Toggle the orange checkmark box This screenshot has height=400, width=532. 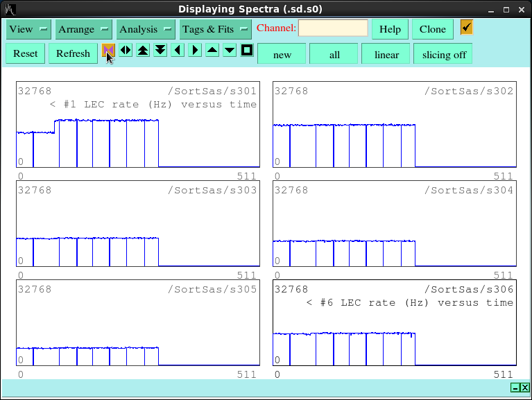coord(467,27)
